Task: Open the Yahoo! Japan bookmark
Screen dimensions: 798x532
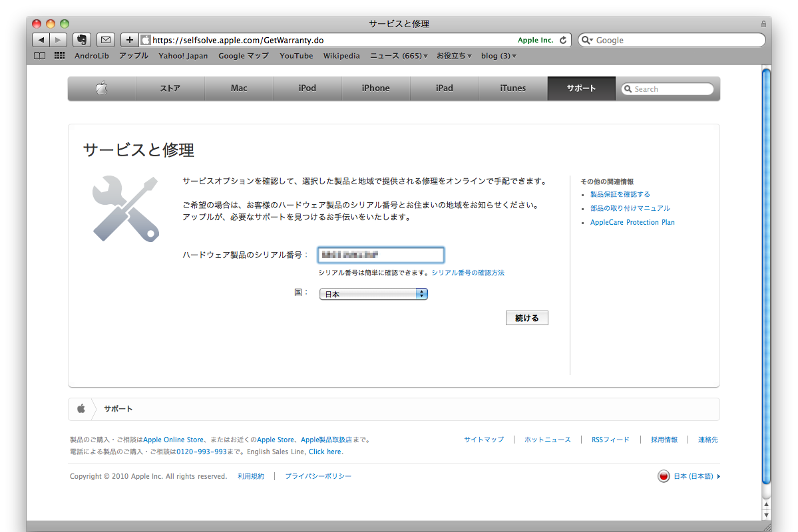Action: 183,56
